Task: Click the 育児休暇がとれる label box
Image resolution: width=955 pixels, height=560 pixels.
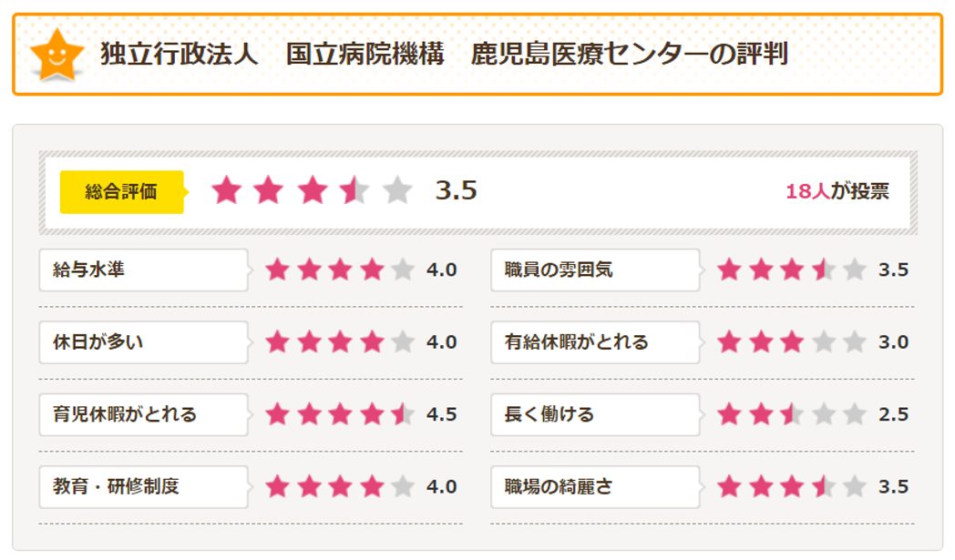Action: coord(143,414)
